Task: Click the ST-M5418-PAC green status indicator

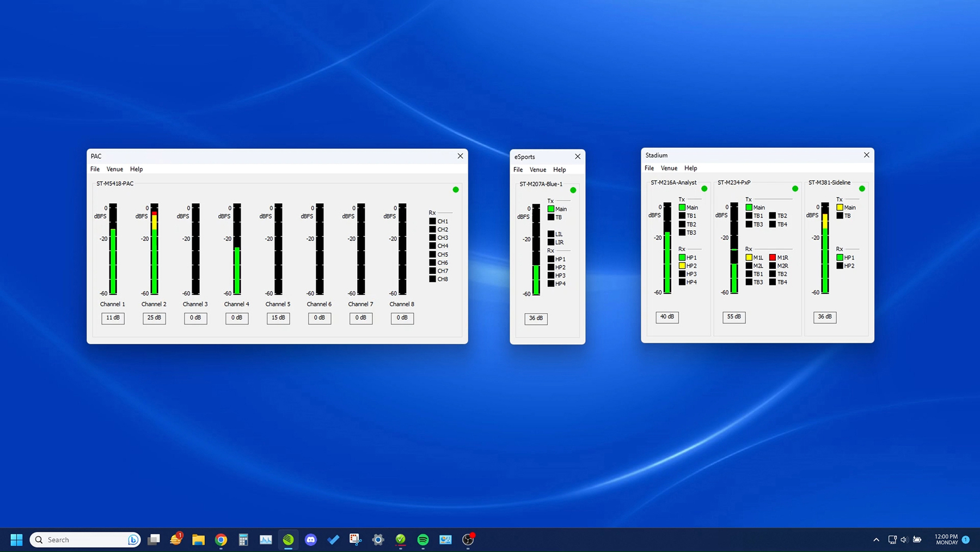Action: tap(456, 190)
